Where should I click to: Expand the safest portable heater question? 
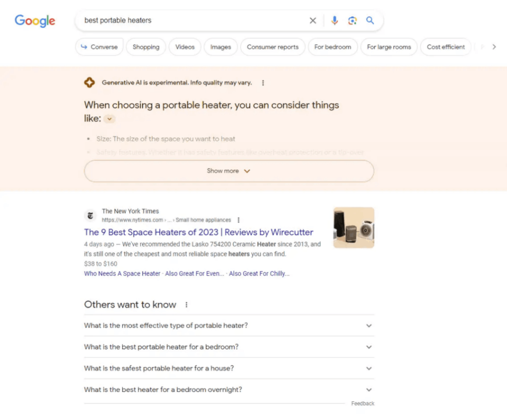[x=368, y=368]
